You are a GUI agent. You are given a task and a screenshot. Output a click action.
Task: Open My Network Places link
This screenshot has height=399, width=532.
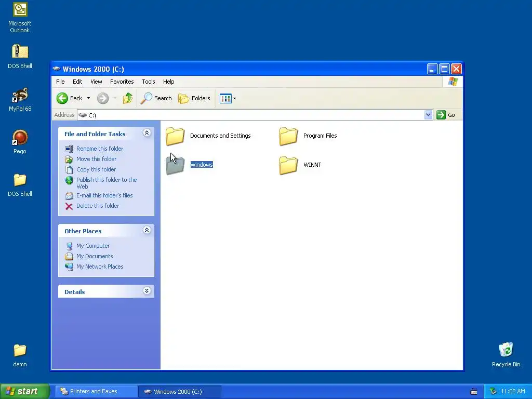(100, 267)
